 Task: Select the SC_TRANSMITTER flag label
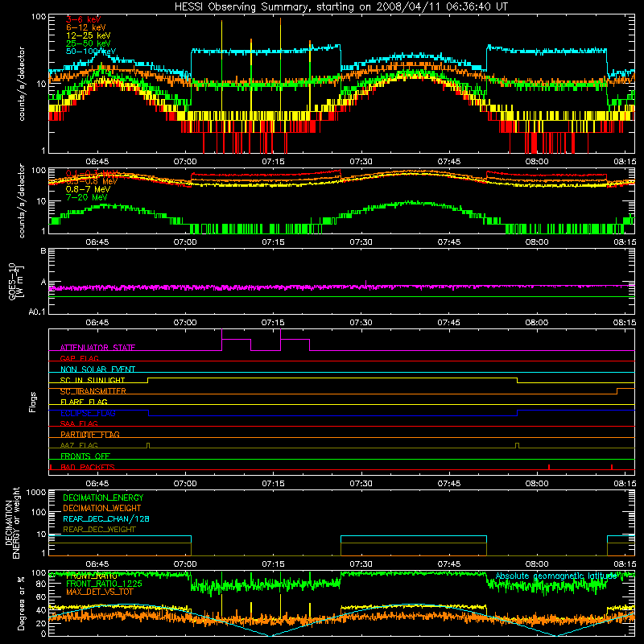click(x=93, y=391)
